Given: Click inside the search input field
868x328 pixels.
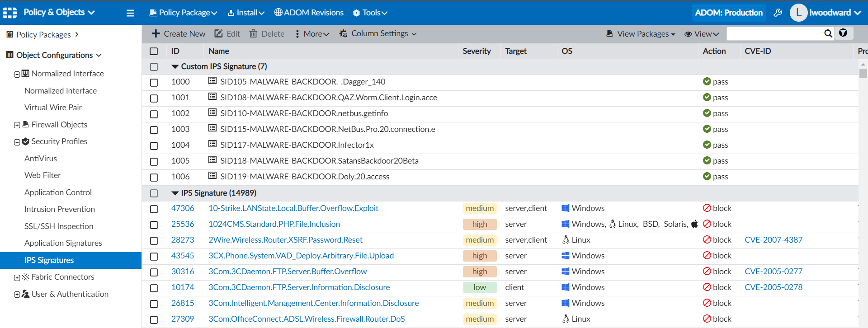Looking at the screenshot, I should (774, 33).
